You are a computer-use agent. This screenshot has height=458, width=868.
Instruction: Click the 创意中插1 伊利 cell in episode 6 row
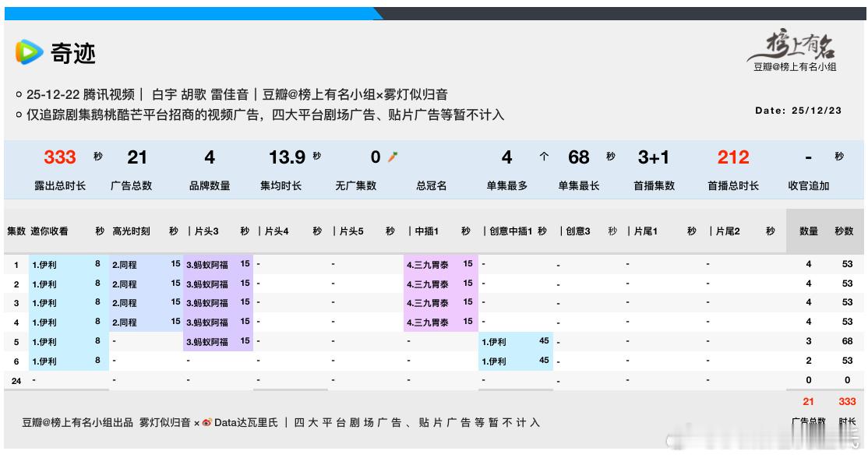[x=515, y=361]
